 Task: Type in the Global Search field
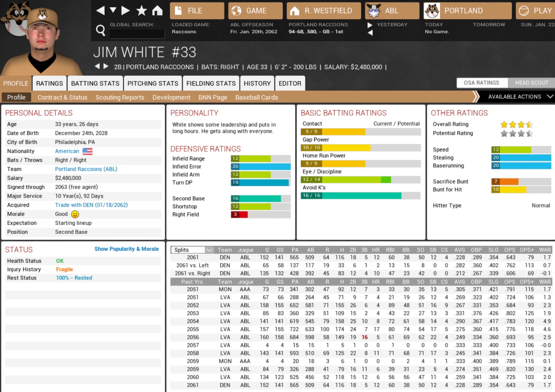pyautogui.click(x=137, y=34)
